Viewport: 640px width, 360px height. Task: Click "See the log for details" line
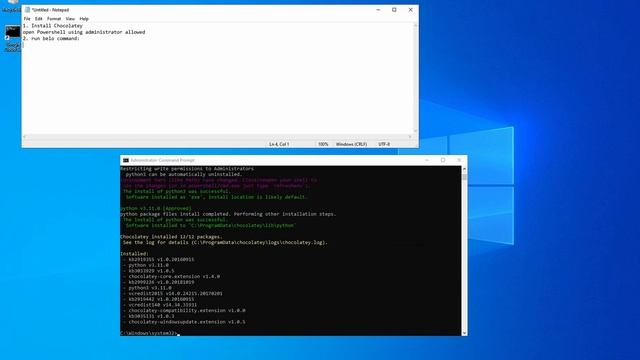click(x=225, y=242)
